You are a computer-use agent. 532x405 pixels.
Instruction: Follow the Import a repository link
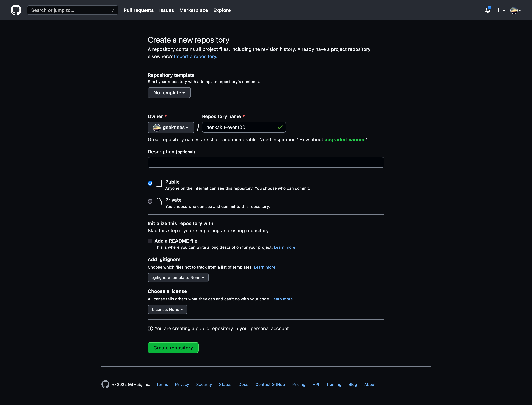[x=195, y=56]
